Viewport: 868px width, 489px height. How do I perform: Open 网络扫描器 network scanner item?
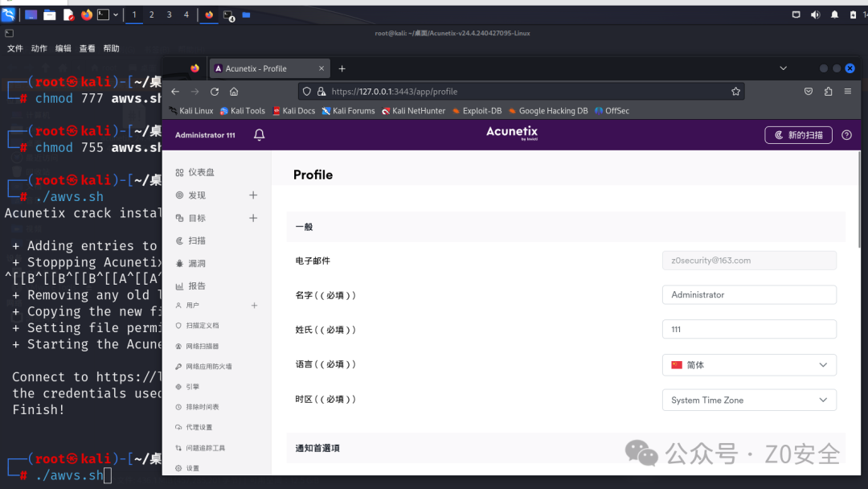click(x=197, y=346)
